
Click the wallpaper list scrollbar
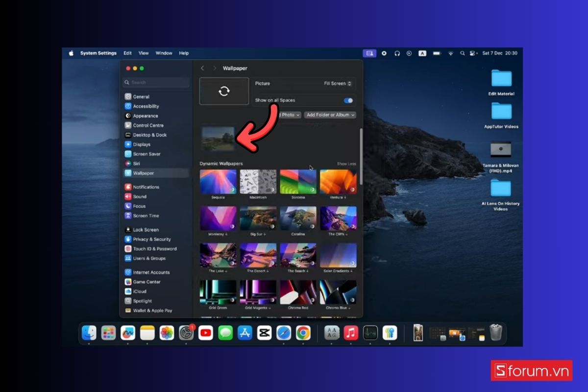(361, 157)
